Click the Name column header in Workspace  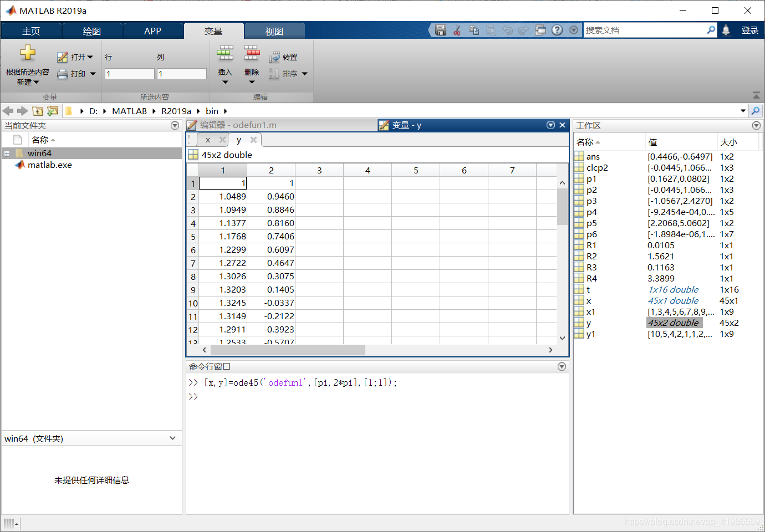coord(609,142)
